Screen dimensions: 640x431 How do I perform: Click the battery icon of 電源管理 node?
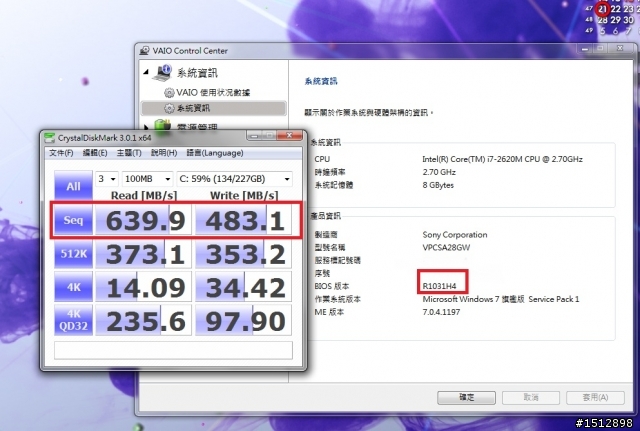(162, 124)
